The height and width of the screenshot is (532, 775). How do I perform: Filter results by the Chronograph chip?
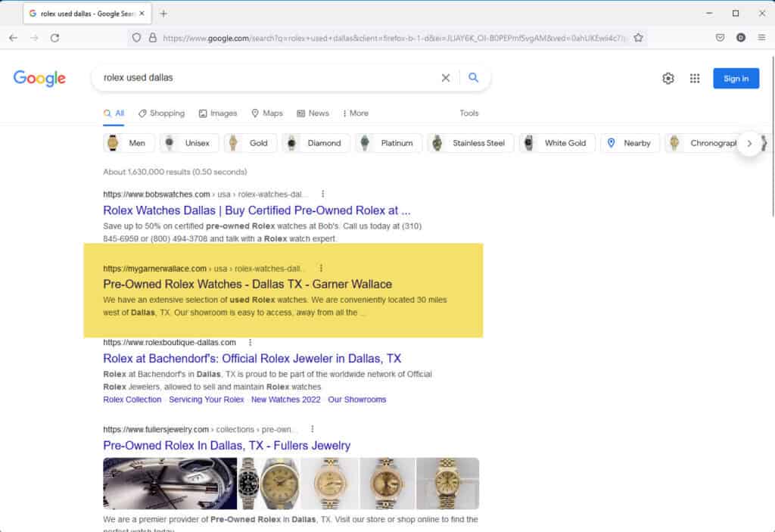pos(703,143)
